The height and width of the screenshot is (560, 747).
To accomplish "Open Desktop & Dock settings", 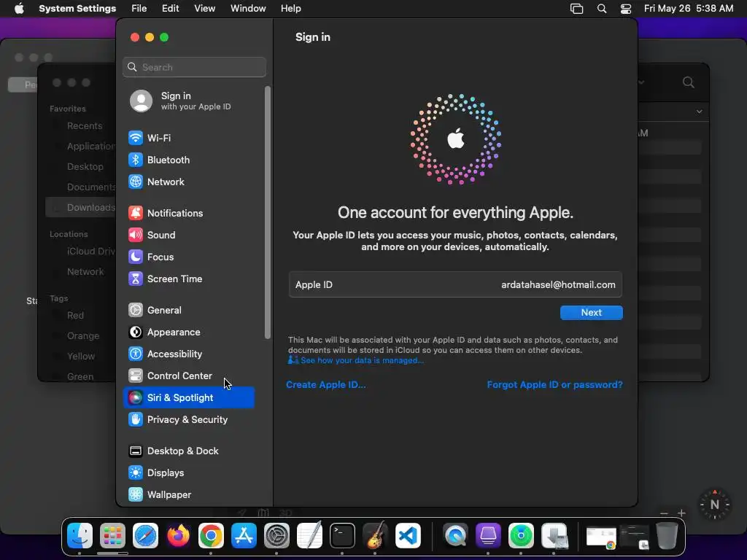I will pos(189,451).
